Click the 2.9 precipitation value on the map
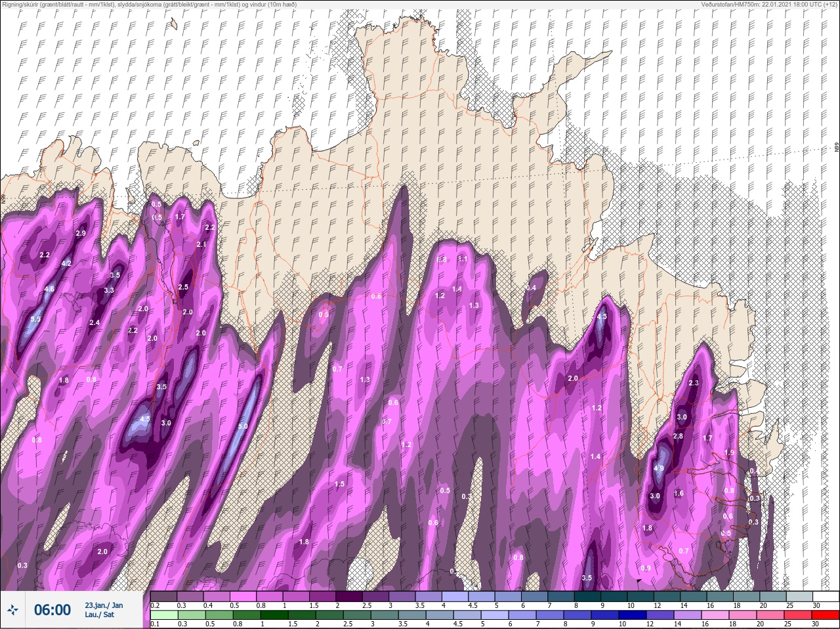This screenshot has height=629, width=840. (81, 234)
